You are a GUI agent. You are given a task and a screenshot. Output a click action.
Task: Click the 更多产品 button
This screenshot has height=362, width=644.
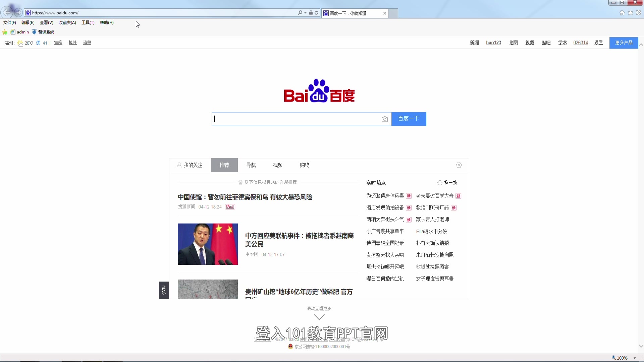(624, 43)
